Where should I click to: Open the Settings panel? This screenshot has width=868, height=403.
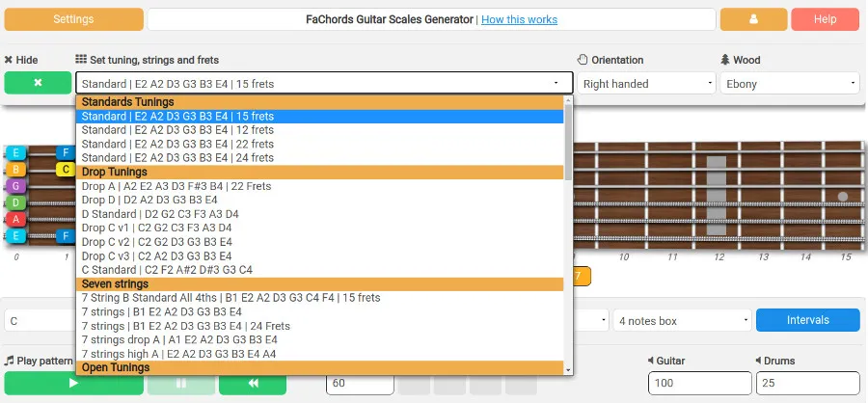[73, 19]
